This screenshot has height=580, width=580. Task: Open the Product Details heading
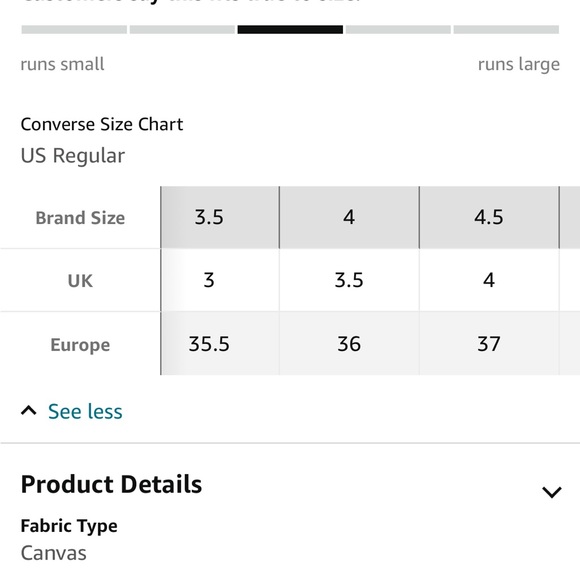111,484
